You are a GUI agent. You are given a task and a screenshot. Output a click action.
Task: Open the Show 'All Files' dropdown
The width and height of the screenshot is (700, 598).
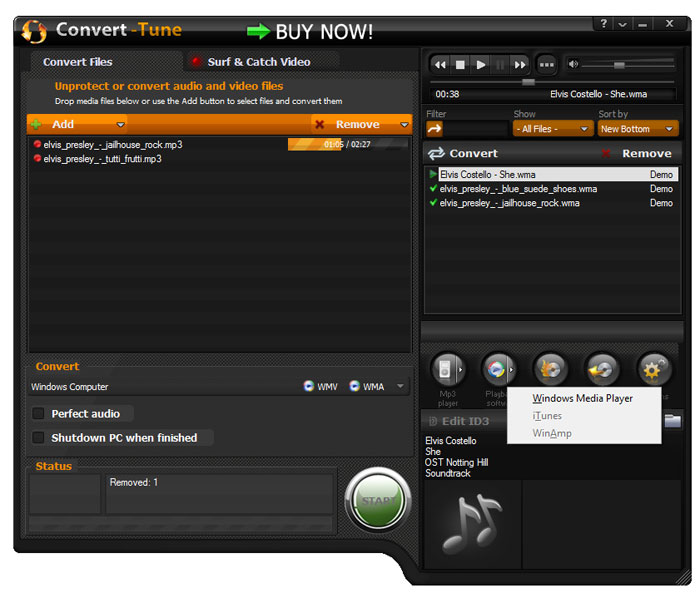tap(553, 129)
